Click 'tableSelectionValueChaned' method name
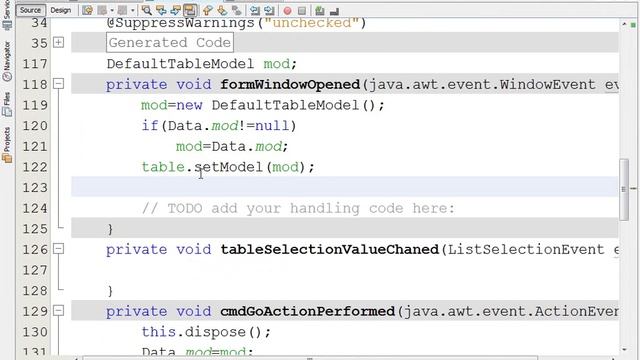Viewport: 640px width, 360px height. click(x=329, y=249)
